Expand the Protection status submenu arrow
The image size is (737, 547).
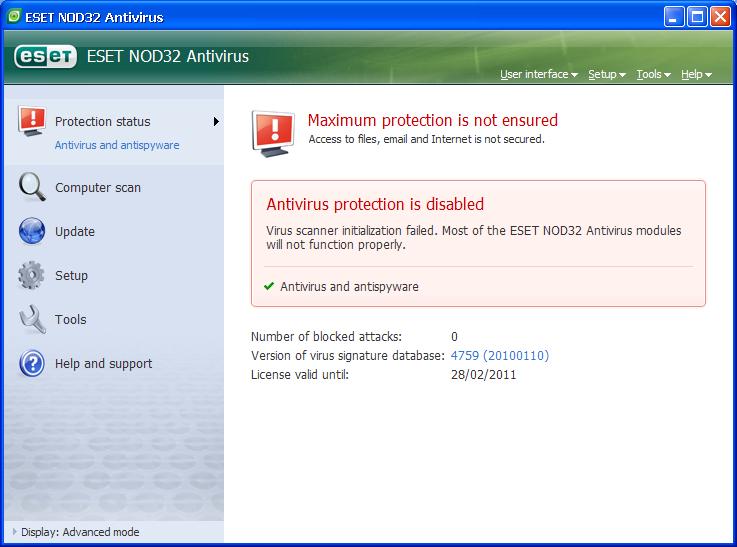click(216, 122)
